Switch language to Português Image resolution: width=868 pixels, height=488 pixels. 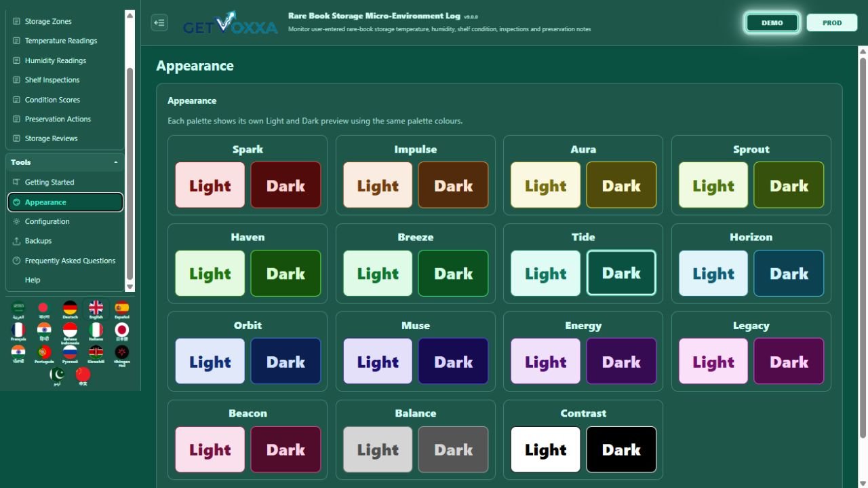click(44, 355)
